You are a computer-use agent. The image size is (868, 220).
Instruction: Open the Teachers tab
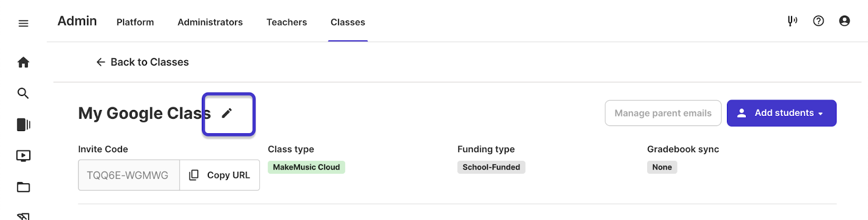coord(286,22)
